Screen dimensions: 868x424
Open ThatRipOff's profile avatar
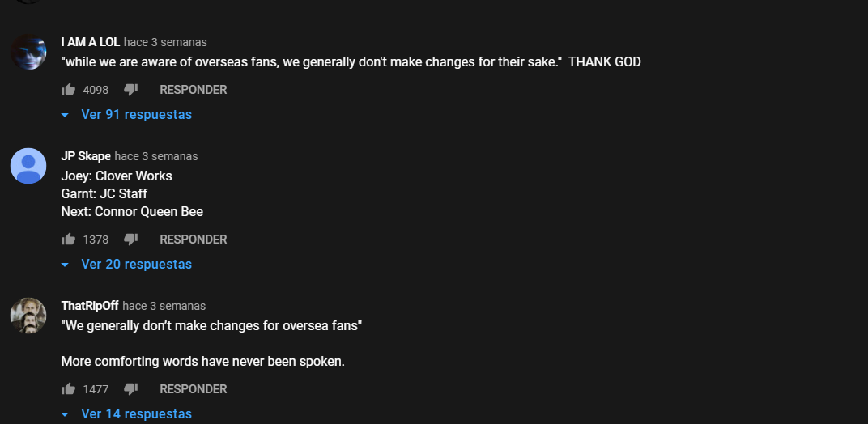(x=28, y=316)
